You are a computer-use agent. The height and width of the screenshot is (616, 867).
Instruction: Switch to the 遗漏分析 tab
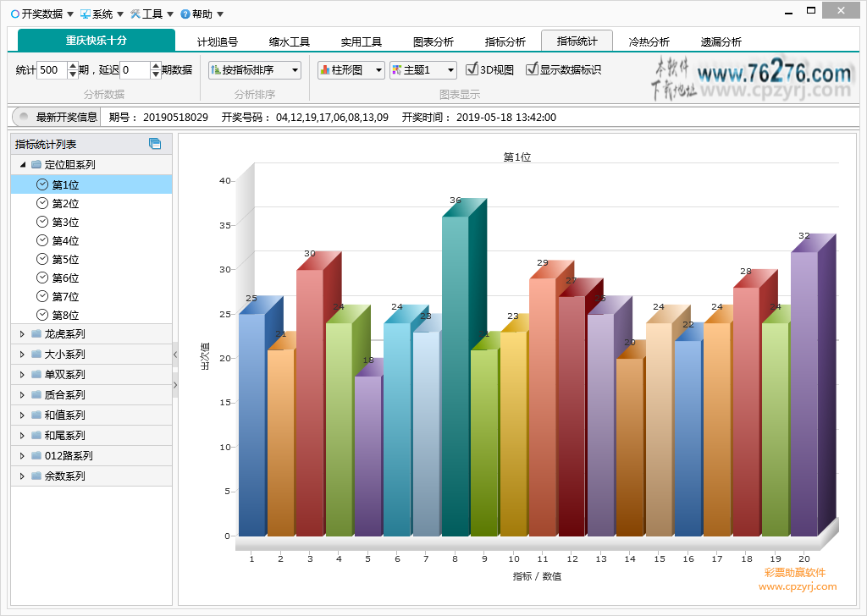[721, 41]
